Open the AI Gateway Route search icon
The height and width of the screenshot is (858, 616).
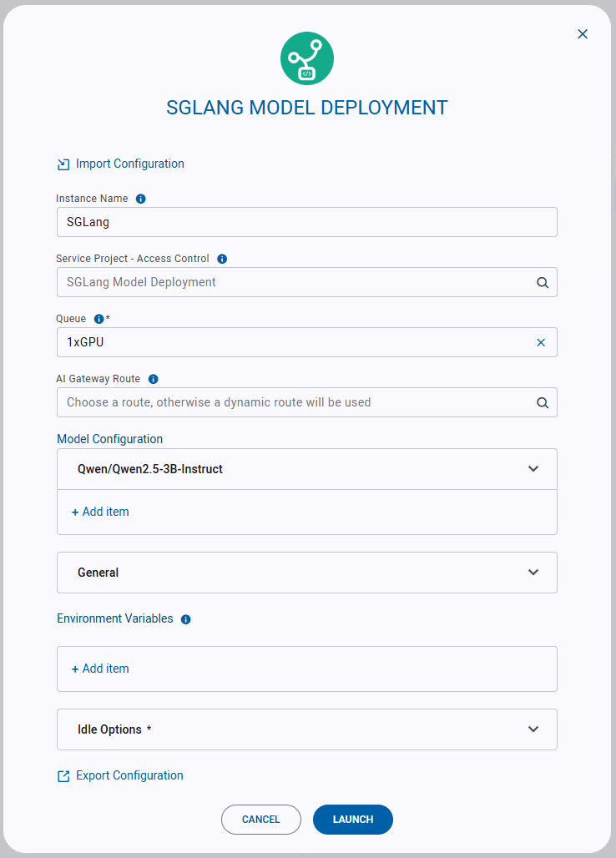(x=543, y=402)
